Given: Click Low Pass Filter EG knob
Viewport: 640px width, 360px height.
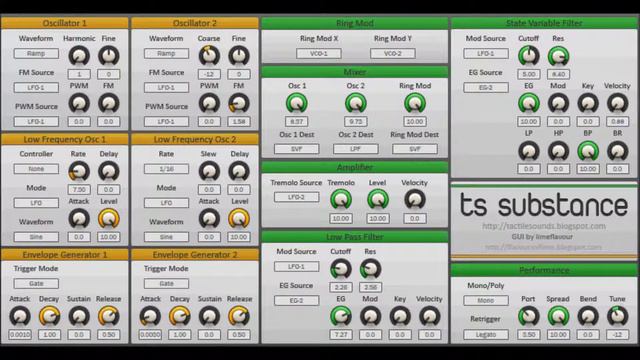Looking at the screenshot, I should (341, 317).
